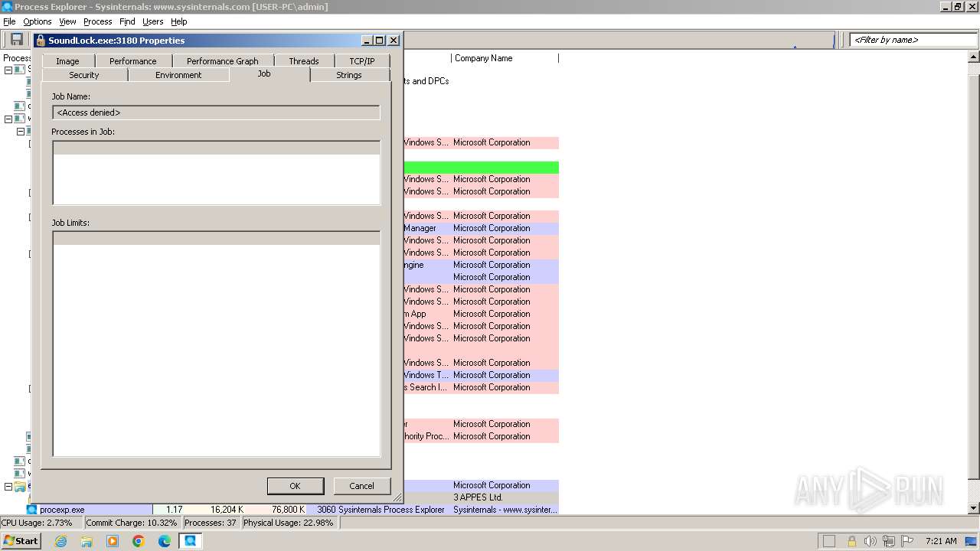980x551 pixels.
Task: Open the volume speaker tray icon
Action: point(870,541)
